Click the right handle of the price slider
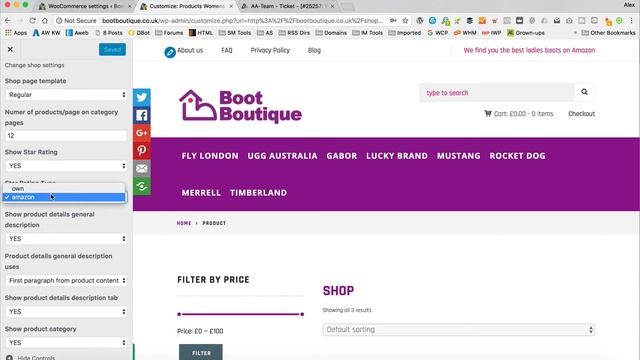Viewport: 640px width, 360px height. (302, 314)
